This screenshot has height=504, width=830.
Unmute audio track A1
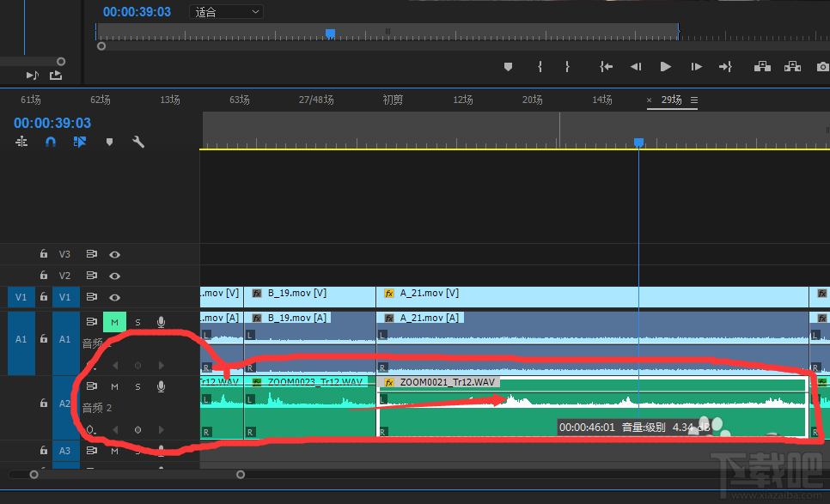click(x=114, y=322)
